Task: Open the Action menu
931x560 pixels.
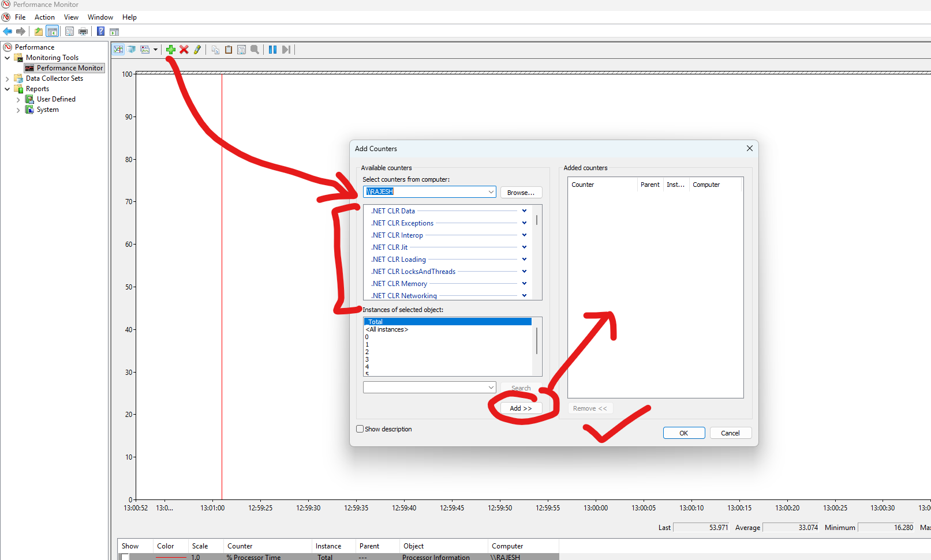Action: [44, 17]
